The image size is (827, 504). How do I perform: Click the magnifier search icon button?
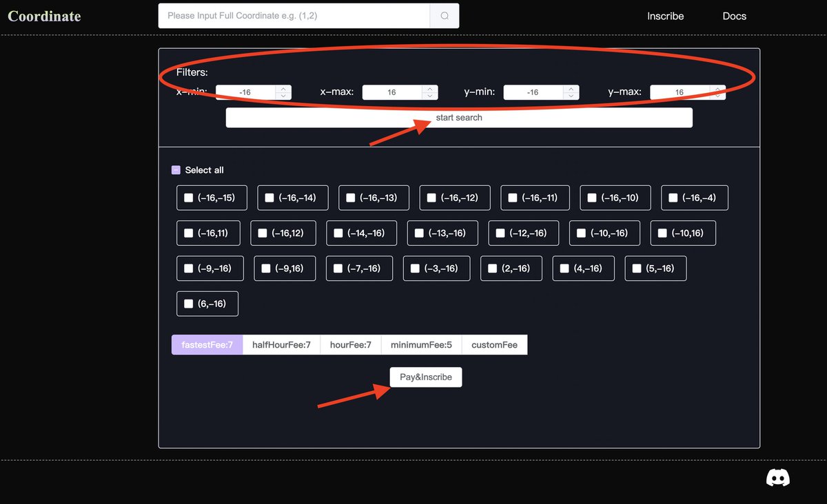[x=445, y=16]
